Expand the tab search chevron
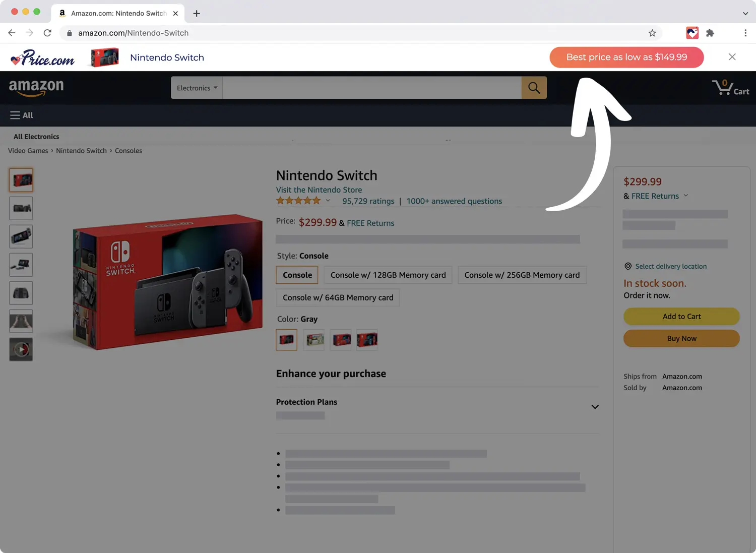This screenshot has width=756, height=553. 745,14
